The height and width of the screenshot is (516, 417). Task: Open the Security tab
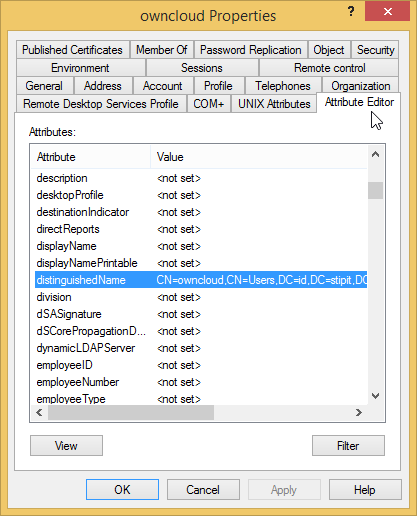375,50
